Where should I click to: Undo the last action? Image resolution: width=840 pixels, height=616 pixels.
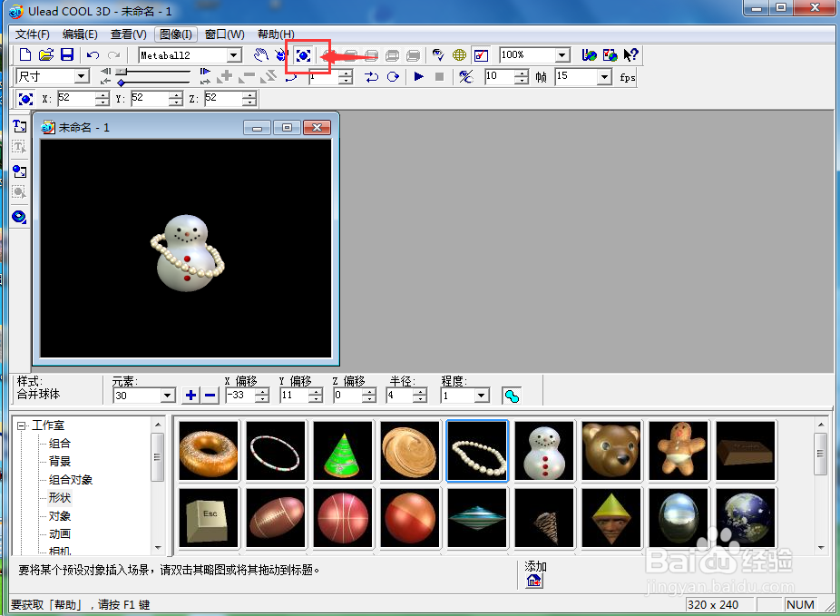point(93,55)
